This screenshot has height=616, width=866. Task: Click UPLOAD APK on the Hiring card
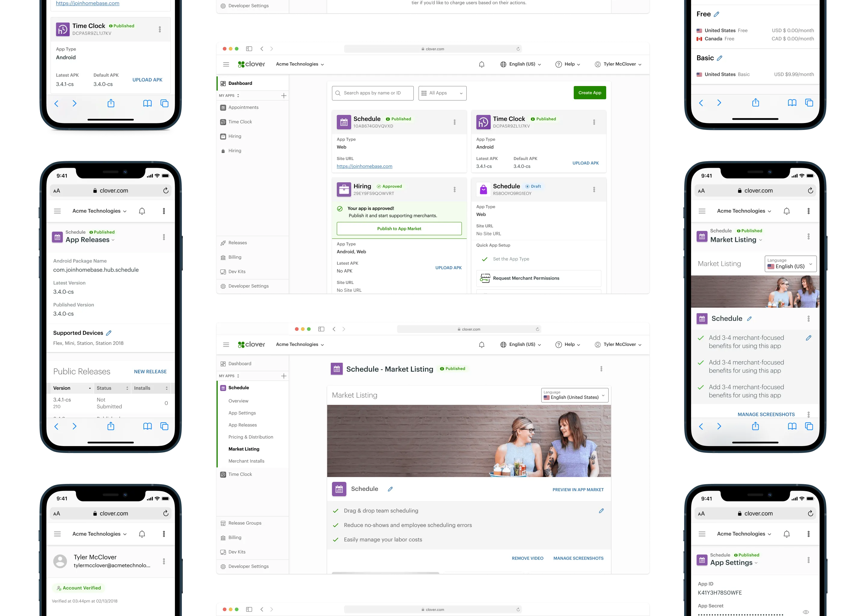[448, 268]
